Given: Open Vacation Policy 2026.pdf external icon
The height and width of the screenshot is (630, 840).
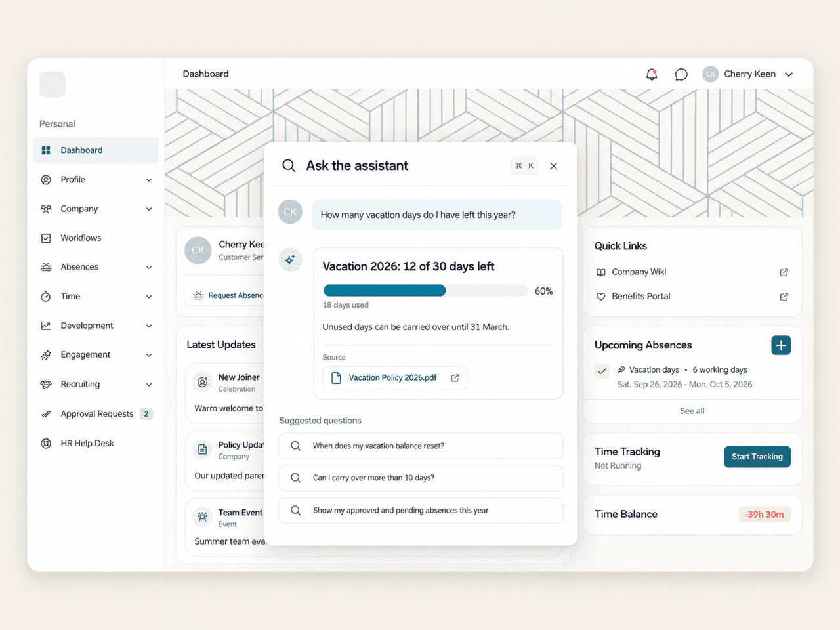Looking at the screenshot, I should pos(455,378).
